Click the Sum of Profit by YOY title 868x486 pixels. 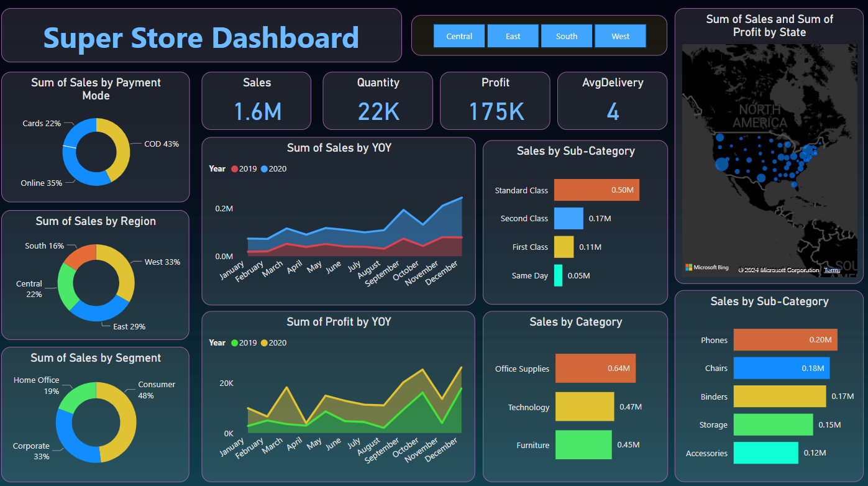click(x=339, y=322)
